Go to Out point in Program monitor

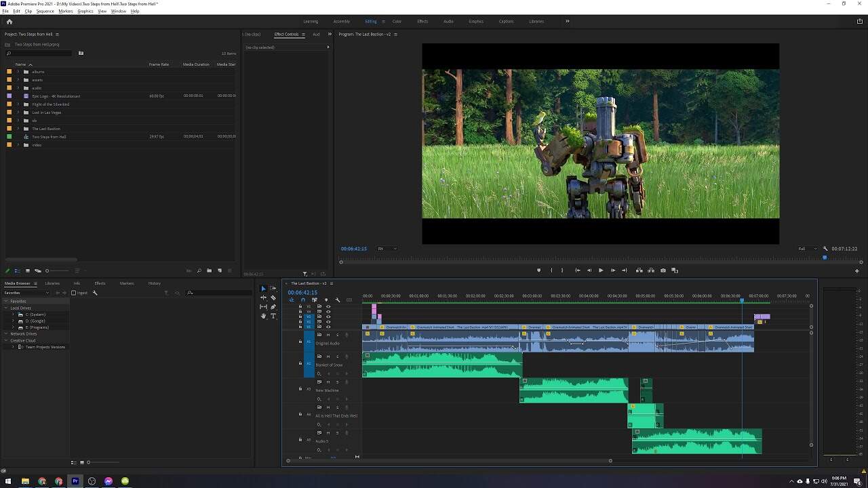tap(625, 270)
